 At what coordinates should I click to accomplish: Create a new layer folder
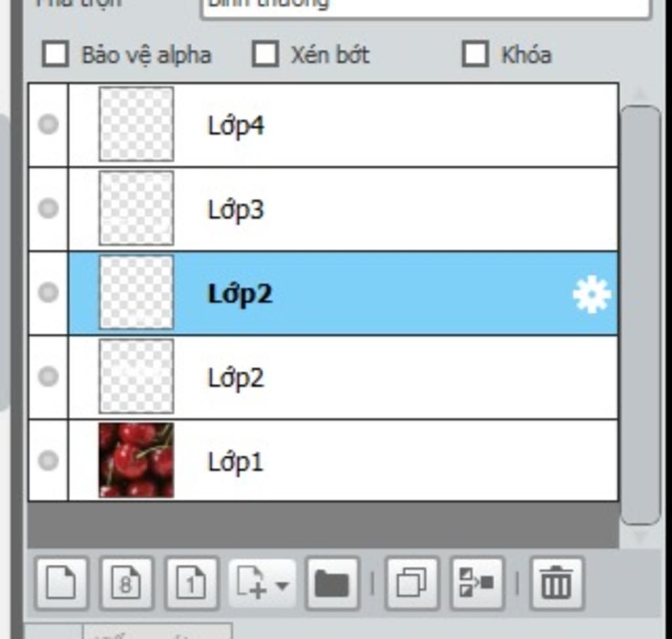click(x=332, y=583)
